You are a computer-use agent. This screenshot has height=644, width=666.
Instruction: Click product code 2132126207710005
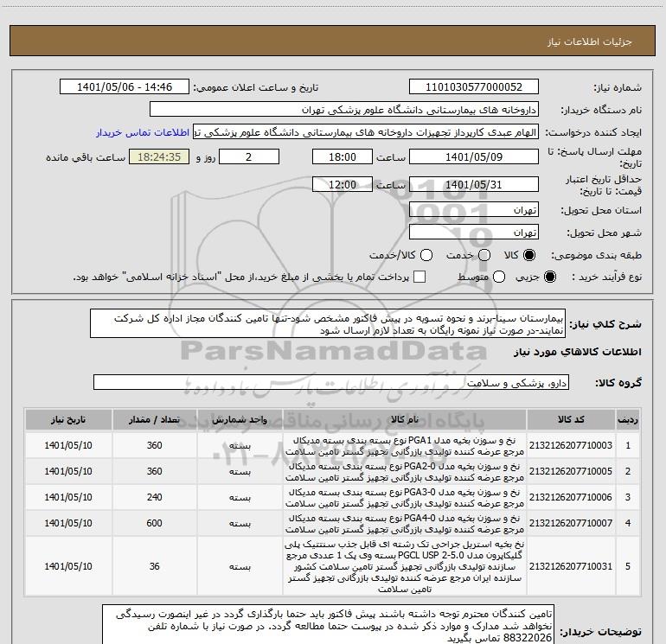(x=571, y=471)
